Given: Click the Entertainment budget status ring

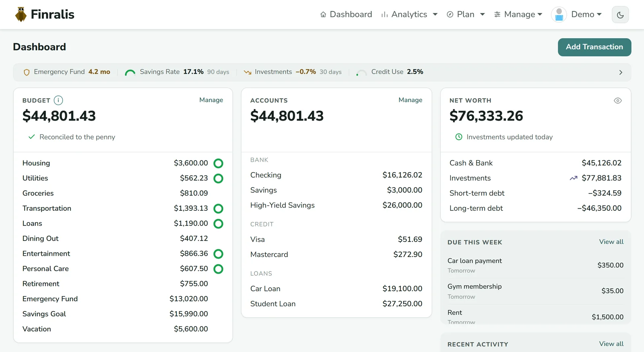Looking at the screenshot, I should [218, 254].
